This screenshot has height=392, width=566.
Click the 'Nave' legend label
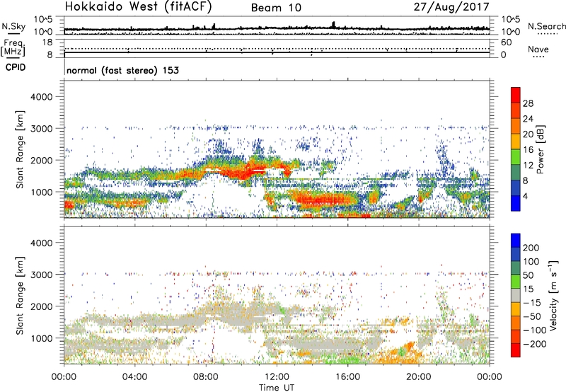pos(538,49)
